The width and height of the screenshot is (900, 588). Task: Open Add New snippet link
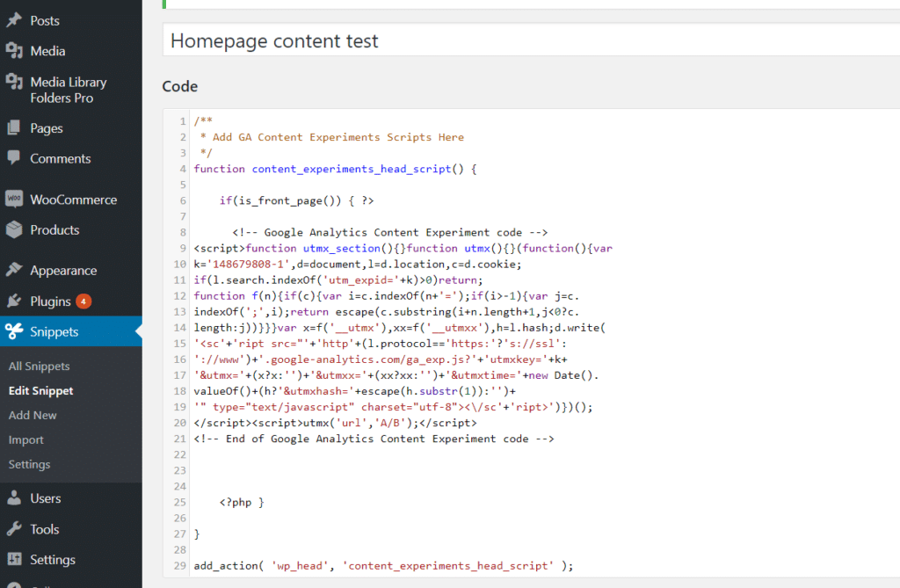point(33,415)
